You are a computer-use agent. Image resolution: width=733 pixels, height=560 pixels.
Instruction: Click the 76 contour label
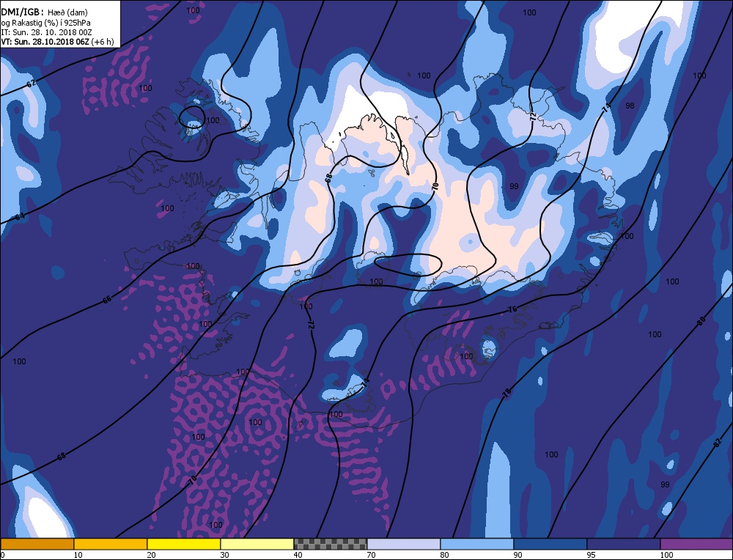tap(512, 309)
